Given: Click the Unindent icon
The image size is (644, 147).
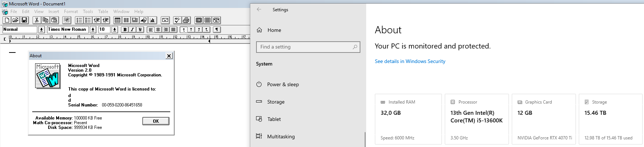Looking at the screenshot, I should click(x=97, y=20).
